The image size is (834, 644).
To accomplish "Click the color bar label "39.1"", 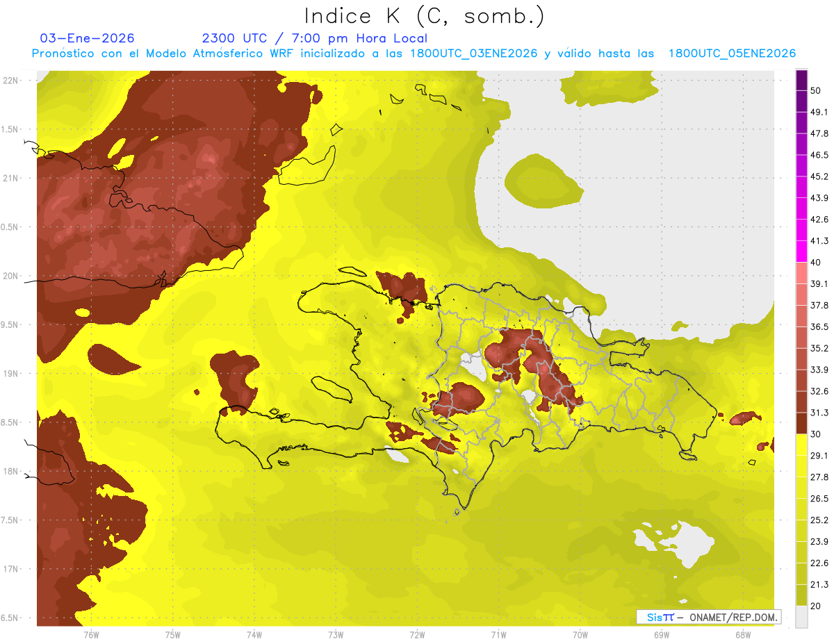I will [819, 283].
